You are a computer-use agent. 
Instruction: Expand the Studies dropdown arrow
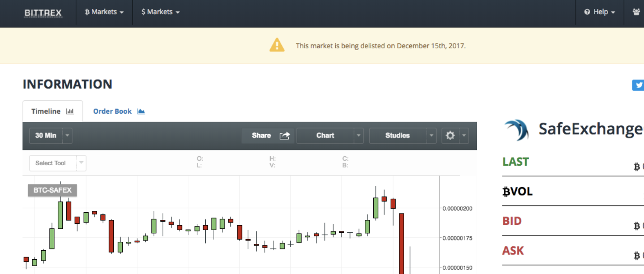tap(432, 136)
